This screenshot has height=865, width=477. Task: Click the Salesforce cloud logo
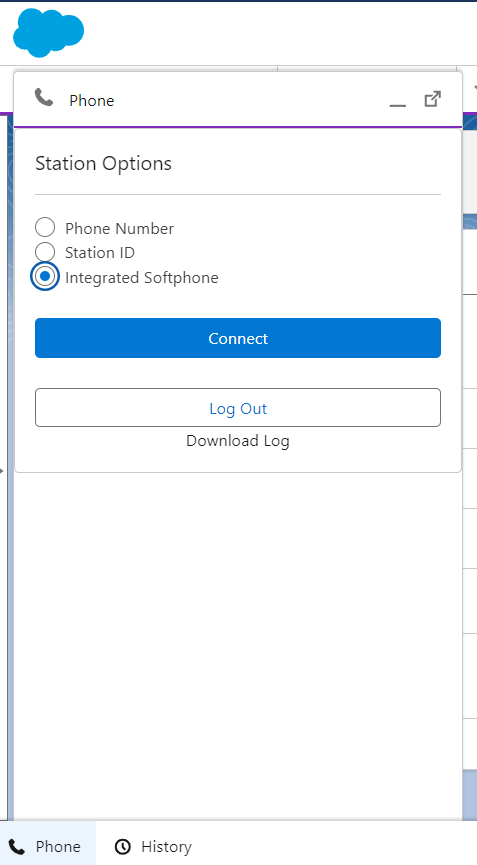pyautogui.click(x=49, y=33)
